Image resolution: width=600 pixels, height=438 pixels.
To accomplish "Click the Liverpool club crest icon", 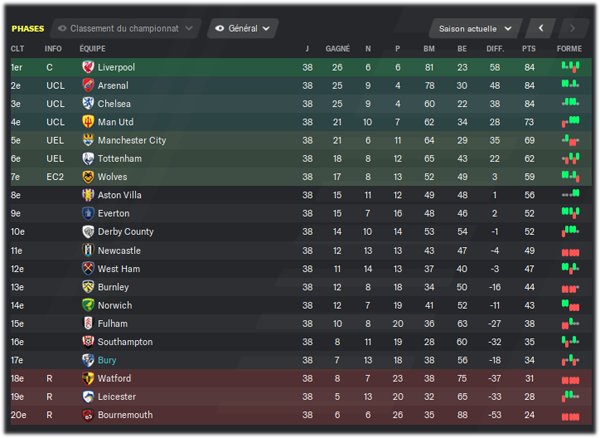I will [88, 67].
